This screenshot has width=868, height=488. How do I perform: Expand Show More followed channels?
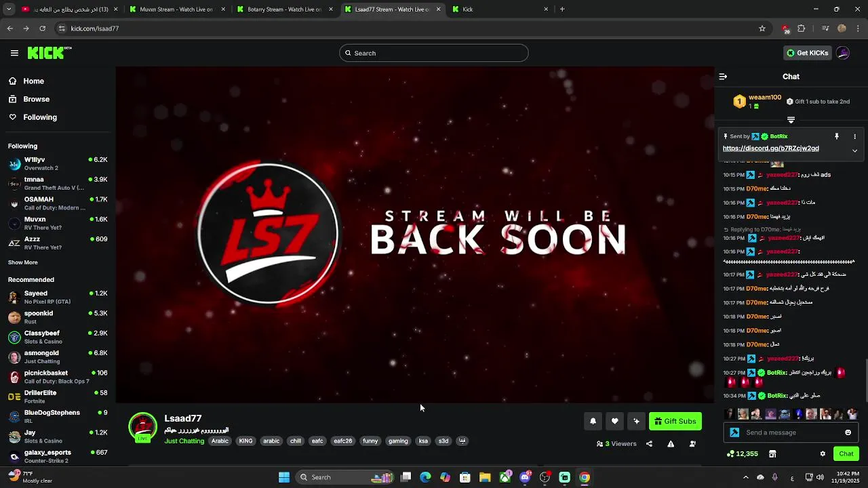[x=23, y=262]
